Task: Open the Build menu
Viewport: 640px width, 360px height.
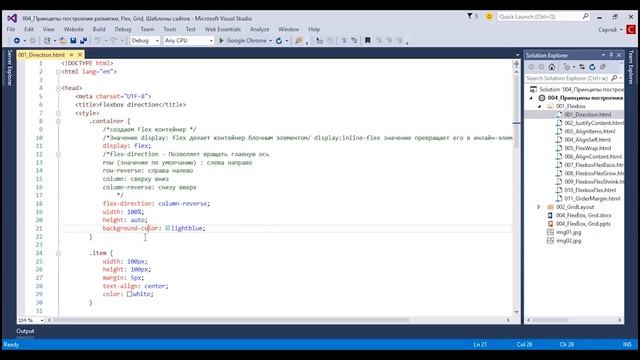Action: coord(99,29)
